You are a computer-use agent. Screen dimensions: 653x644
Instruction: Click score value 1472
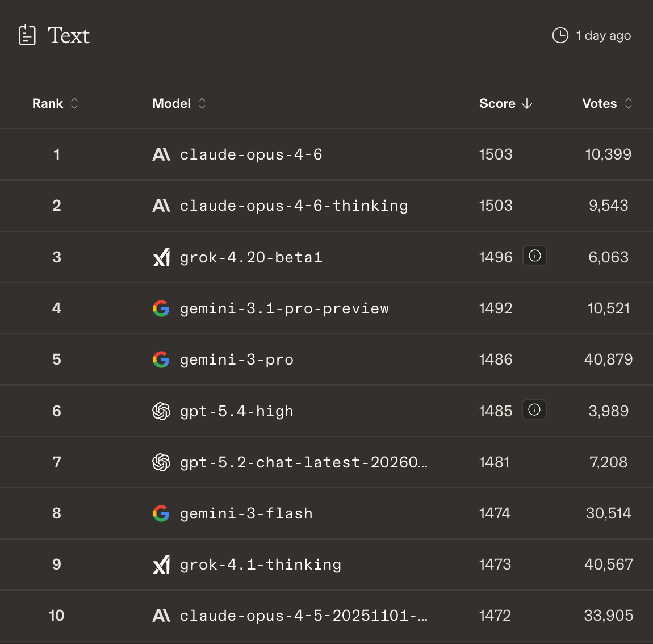pos(495,615)
